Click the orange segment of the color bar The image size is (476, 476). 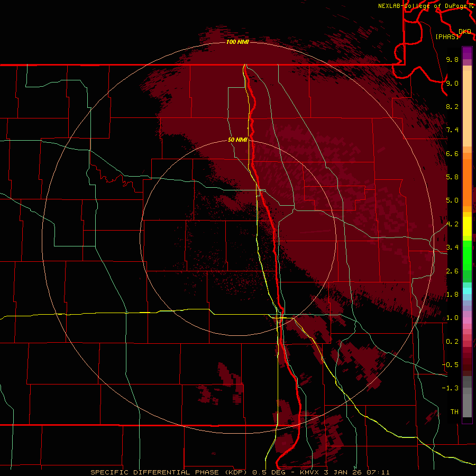[x=467, y=183]
